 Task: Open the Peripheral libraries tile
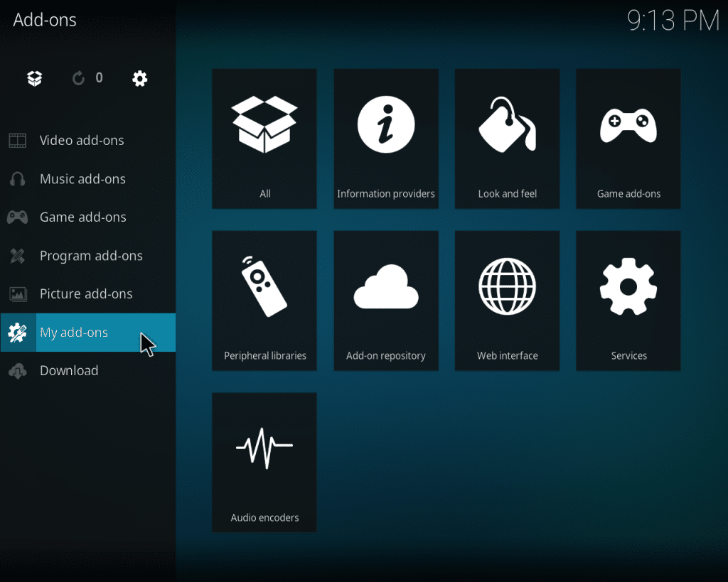pos(264,301)
